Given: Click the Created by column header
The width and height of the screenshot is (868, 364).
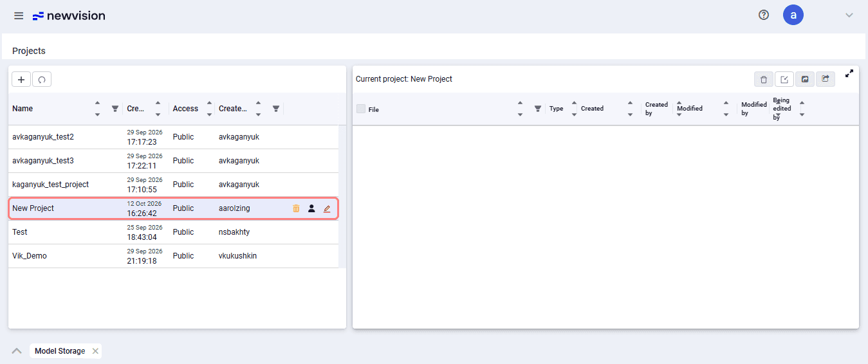Looking at the screenshot, I should (x=657, y=109).
